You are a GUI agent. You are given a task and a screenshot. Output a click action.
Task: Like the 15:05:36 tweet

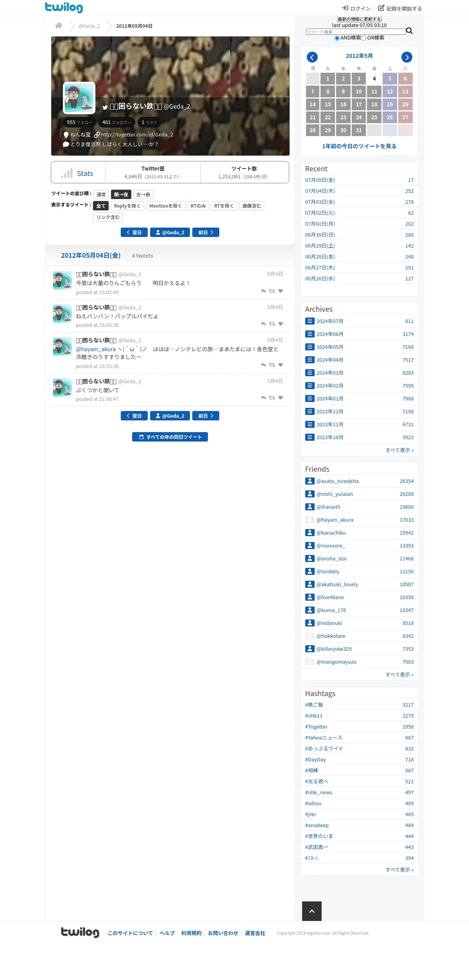(281, 324)
